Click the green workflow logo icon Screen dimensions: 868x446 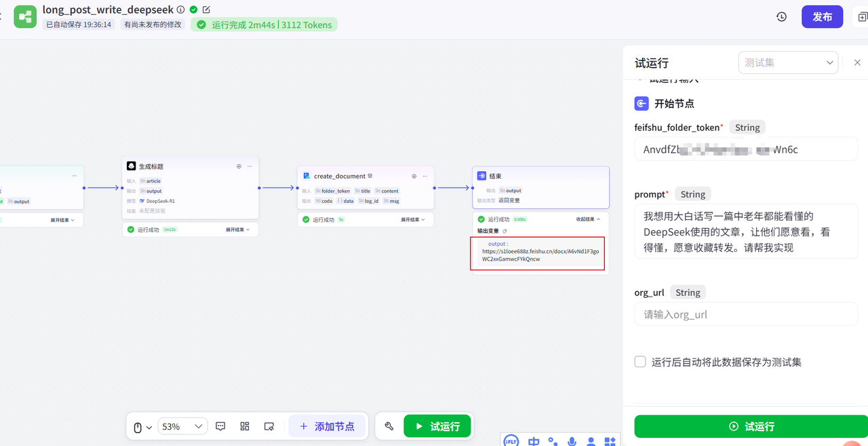coord(25,16)
